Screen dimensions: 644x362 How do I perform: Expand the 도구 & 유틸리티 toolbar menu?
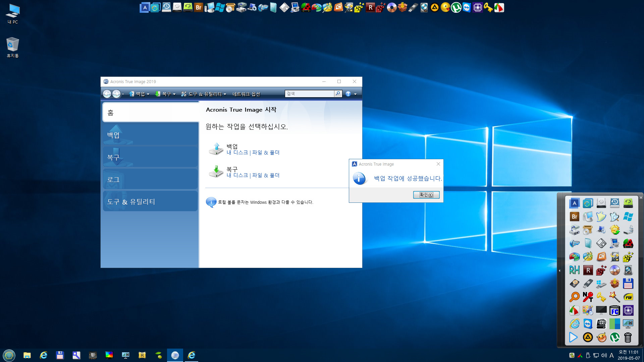[204, 94]
